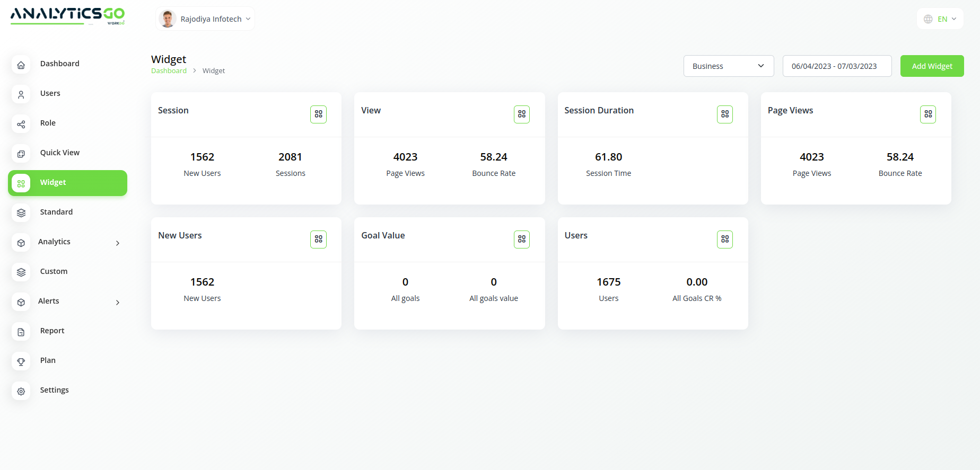Click the Page Views widget grid icon
Viewport: 980px width, 470px height.
point(927,114)
